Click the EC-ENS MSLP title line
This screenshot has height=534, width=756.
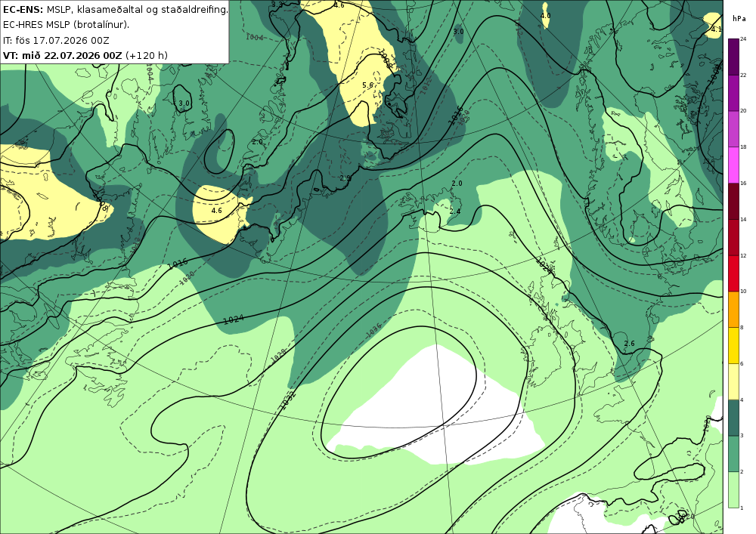(115, 9)
